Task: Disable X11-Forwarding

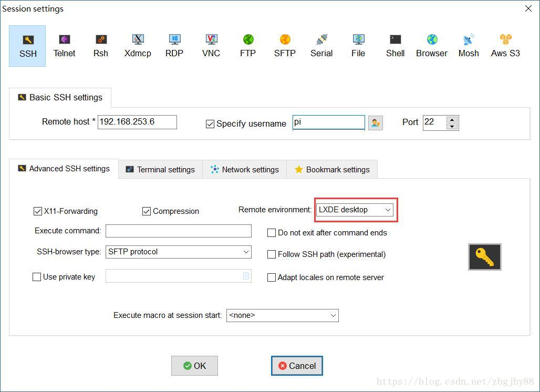Action: (37, 211)
